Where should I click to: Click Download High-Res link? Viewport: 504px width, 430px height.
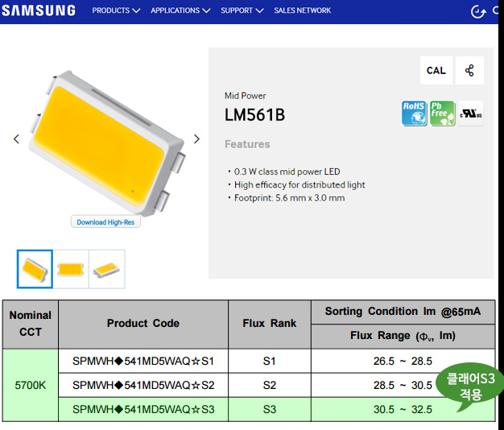105,222
